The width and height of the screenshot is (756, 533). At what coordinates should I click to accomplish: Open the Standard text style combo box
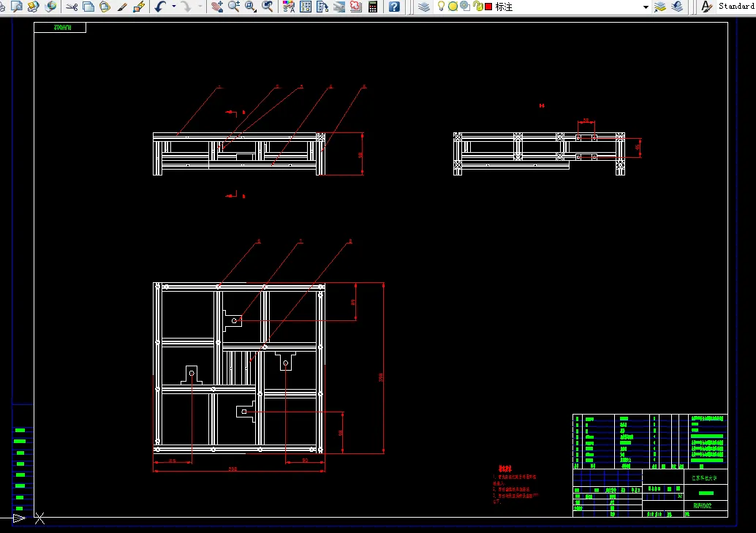[x=736, y=7]
